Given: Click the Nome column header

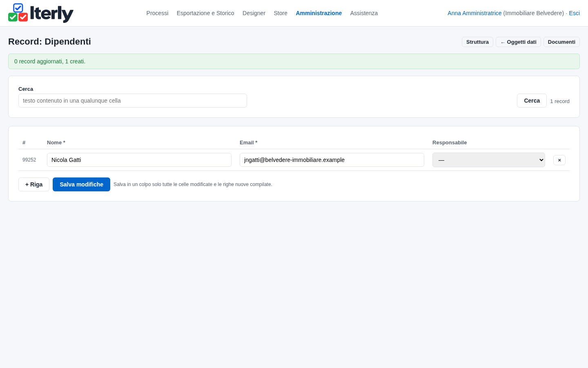Looking at the screenshot, I should [56, 143].
